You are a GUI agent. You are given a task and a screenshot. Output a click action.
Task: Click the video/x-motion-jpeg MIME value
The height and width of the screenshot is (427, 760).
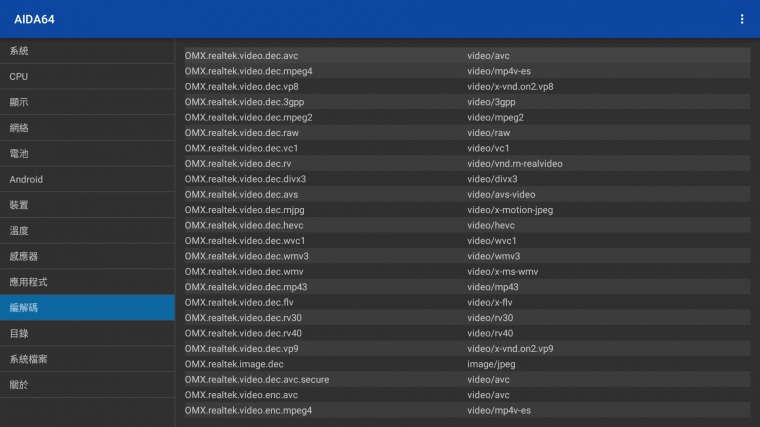(x=510, y=210)
